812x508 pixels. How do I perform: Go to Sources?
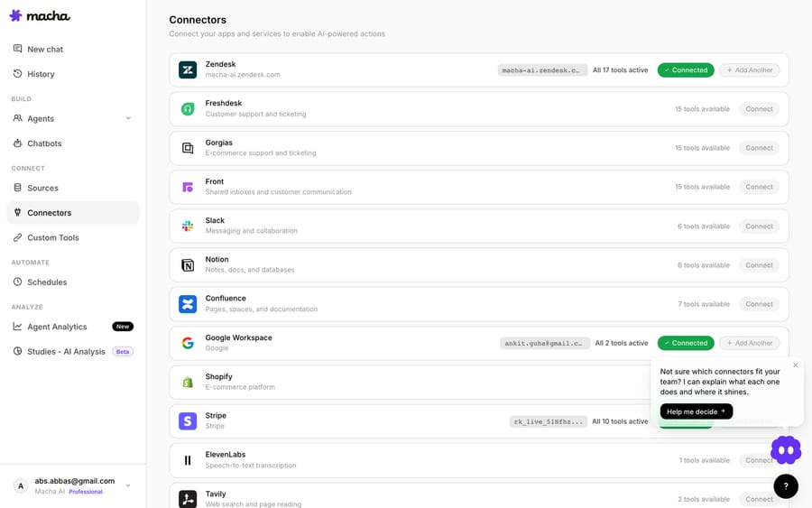[x=73, y=188]
